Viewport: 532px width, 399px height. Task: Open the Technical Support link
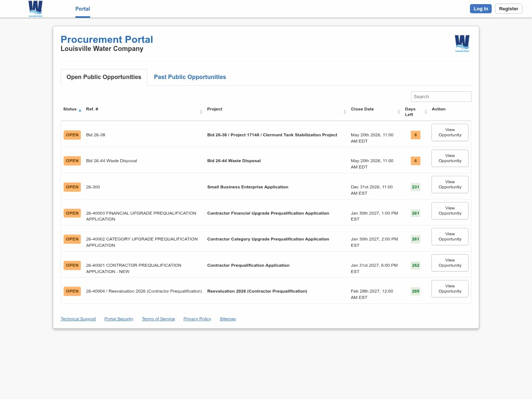tap(78, 319)
